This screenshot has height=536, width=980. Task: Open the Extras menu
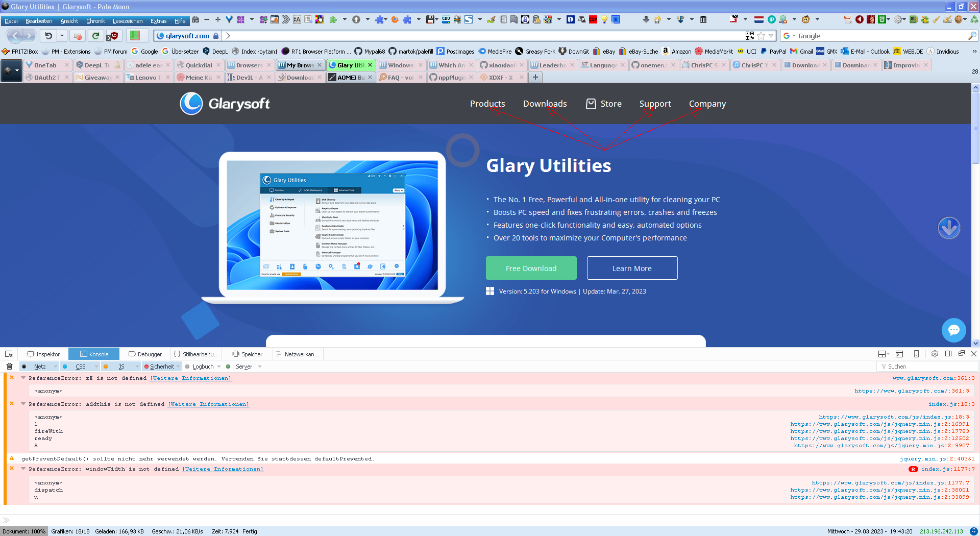tap(159, 21)
